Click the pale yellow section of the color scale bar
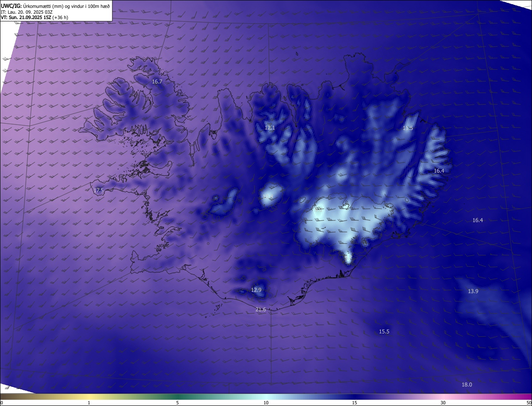Viewport: 532px width, 406px height. tap(89, 397)
